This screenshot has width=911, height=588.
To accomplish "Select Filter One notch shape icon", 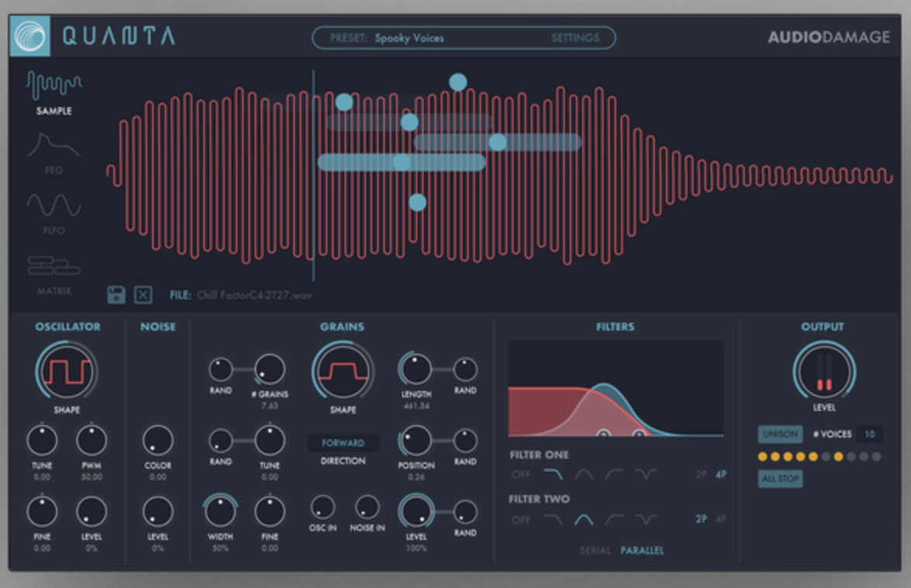I will coord(646,475).
